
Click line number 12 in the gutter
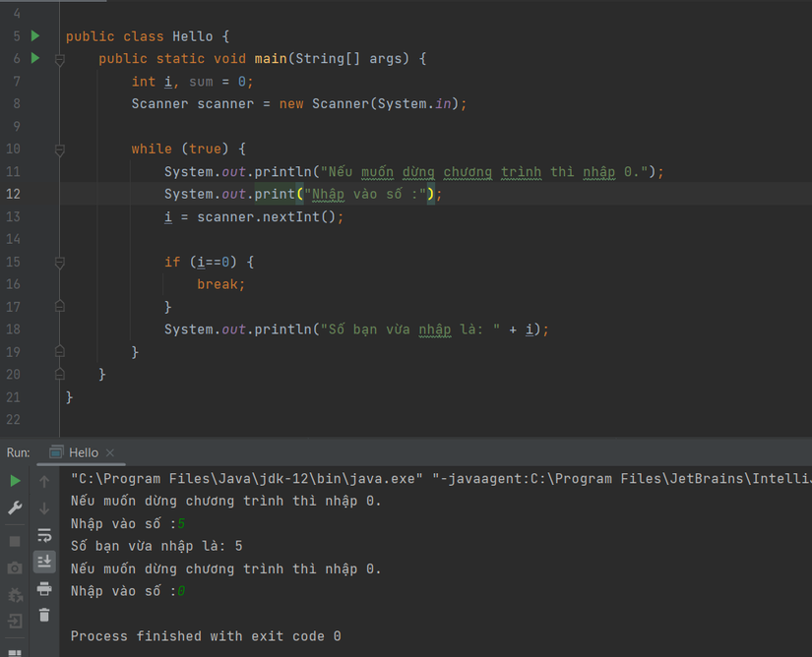click(x=13, y=195)
